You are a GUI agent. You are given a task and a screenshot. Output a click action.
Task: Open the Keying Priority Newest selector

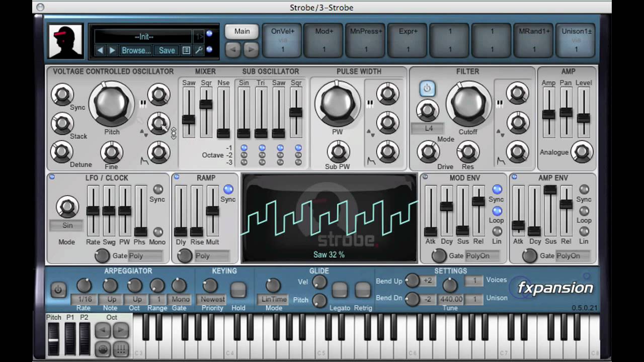(212, 299)
